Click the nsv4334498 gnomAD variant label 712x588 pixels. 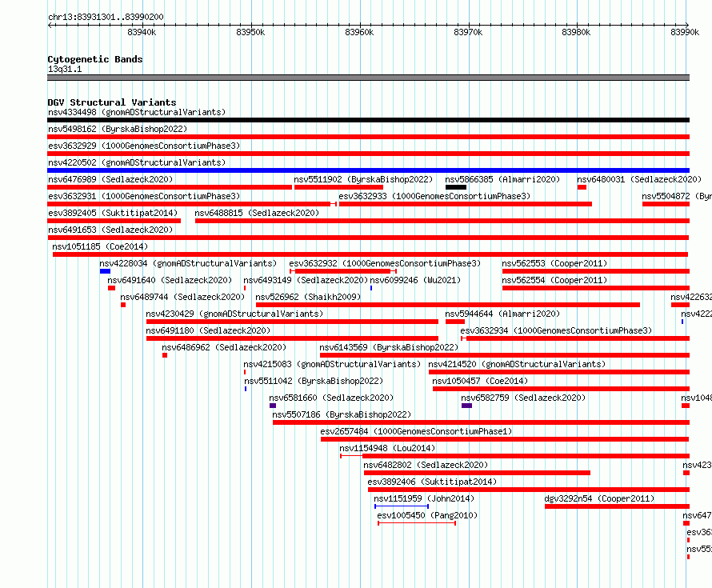click(x=137, y=112)
